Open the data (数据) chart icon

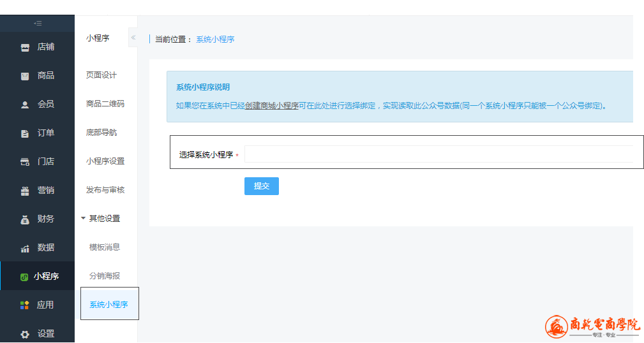(25, 248)
